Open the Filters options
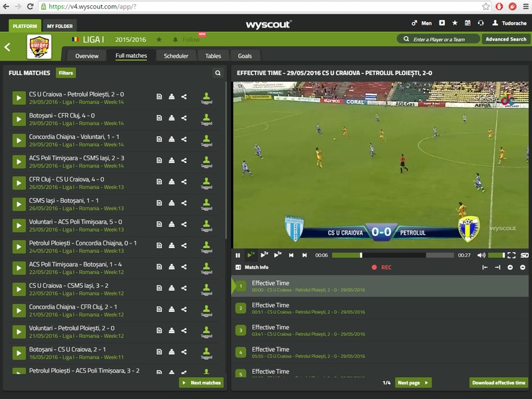The image size is (532, 399). point(66,73)
